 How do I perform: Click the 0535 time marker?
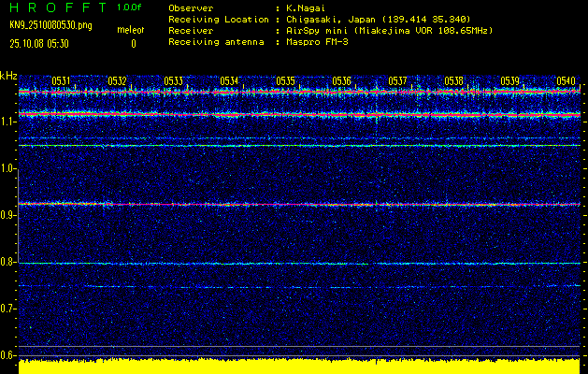pos(285,81)
